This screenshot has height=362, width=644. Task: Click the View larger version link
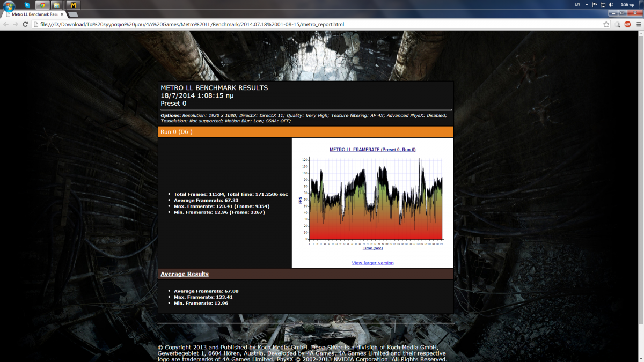tap(372, 263)
